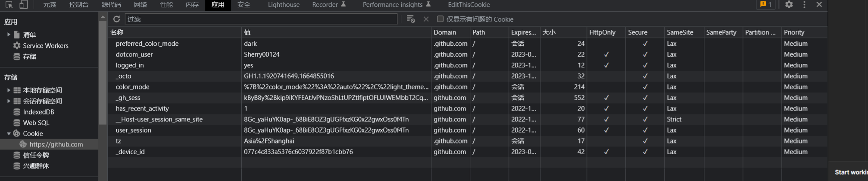Select the __Host-user_session_same_site cookie

click(x=159, y=119)
